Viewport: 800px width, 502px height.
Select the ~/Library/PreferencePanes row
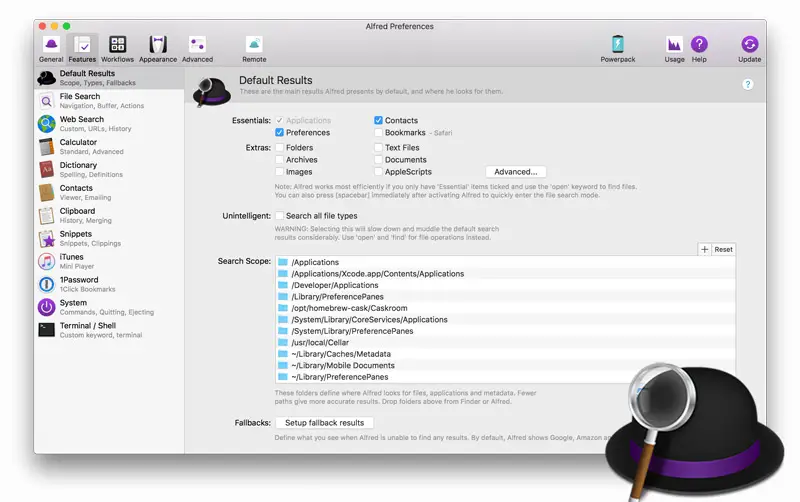coord(505,377)
